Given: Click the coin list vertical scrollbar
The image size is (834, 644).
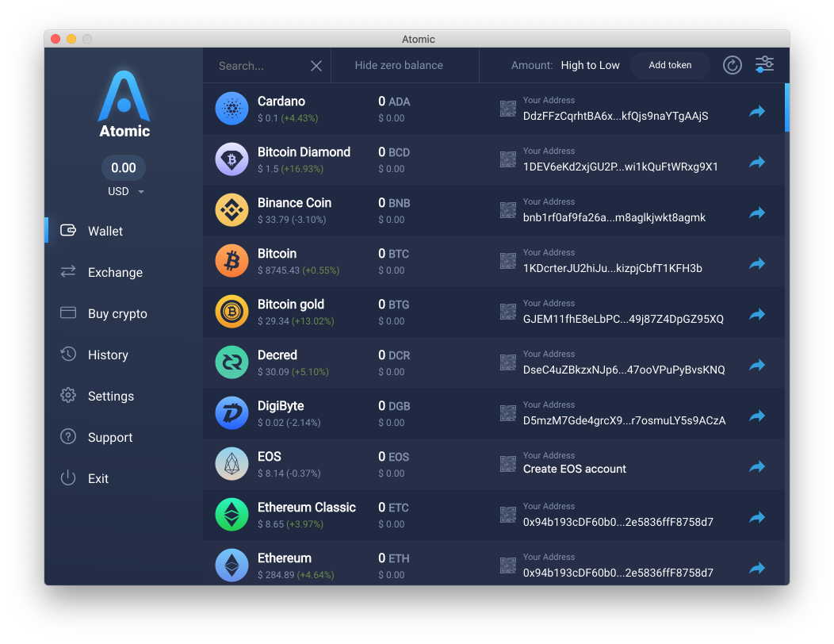Looking at the screenshot, I should coord(786,108).
